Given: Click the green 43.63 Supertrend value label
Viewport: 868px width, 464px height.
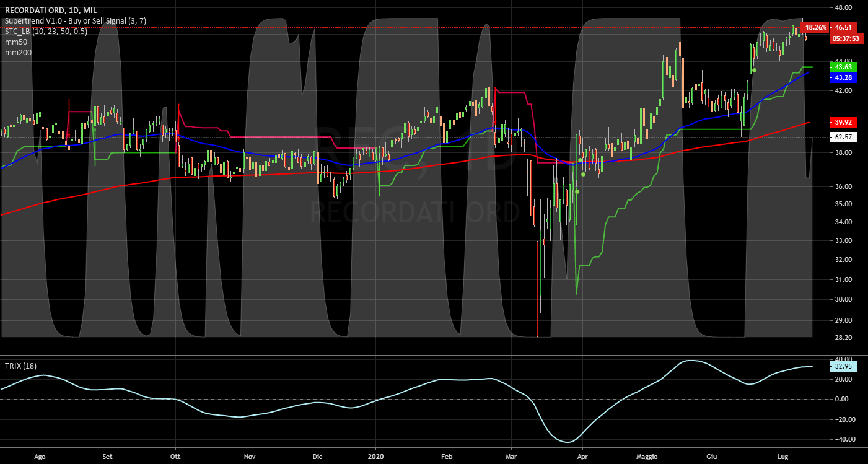Looking at the screenshot, I should [843, 67].
